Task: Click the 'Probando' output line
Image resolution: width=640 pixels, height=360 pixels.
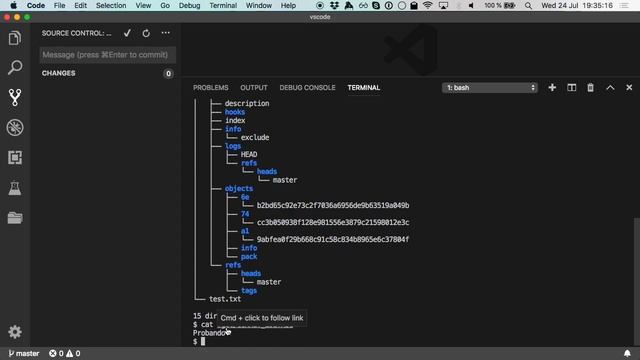Action: (209, 333)
